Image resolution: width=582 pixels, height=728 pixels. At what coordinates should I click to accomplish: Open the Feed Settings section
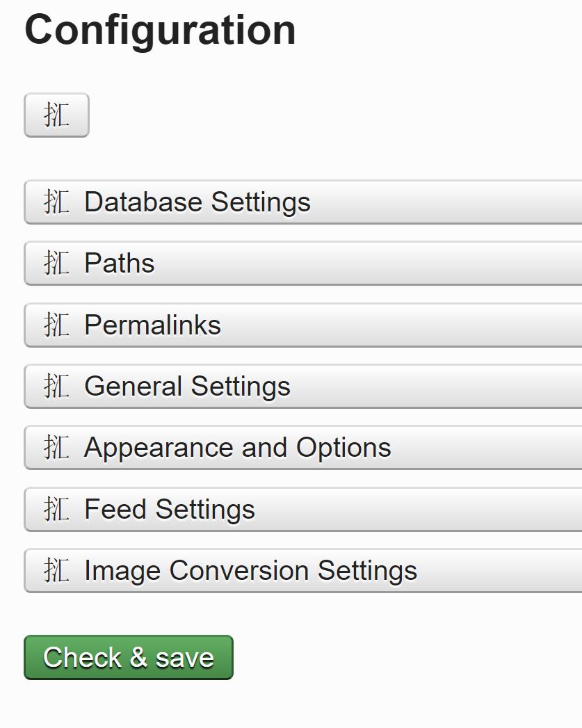tap(170, 510)
